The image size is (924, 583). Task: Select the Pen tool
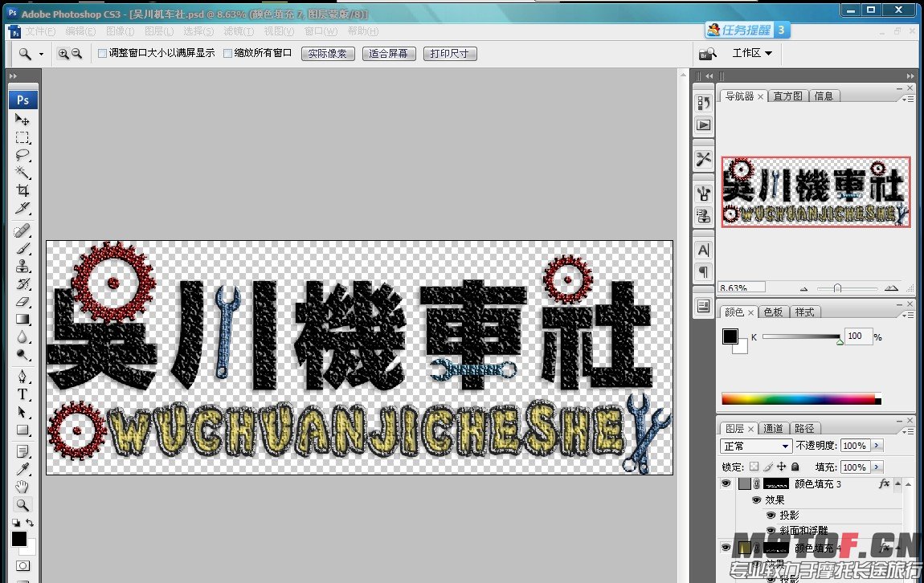22,377
